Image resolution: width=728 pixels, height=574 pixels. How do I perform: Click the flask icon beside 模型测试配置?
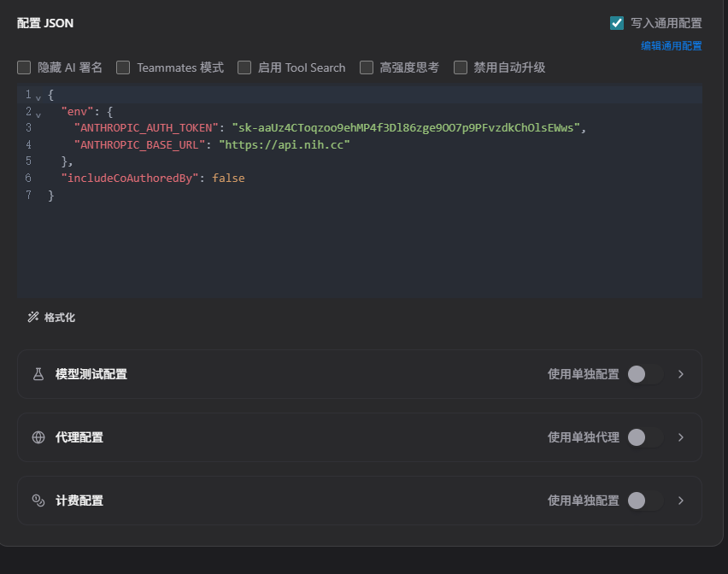pos(38,374)
